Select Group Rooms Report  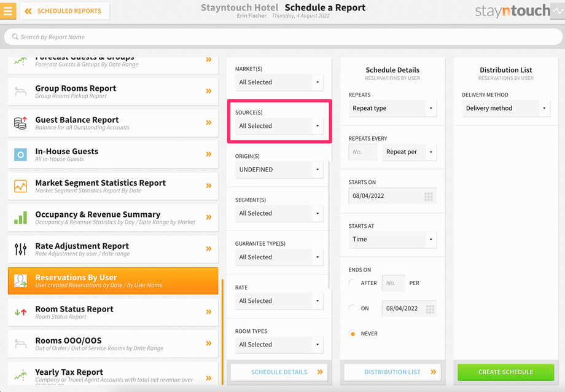coord(113,92)
